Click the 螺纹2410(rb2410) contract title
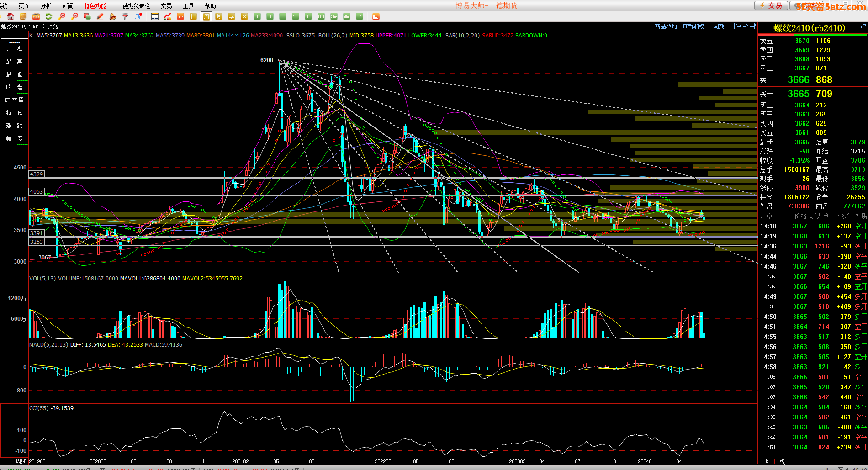Viewport: 868px width, 470px height. [x=809, y=28]
